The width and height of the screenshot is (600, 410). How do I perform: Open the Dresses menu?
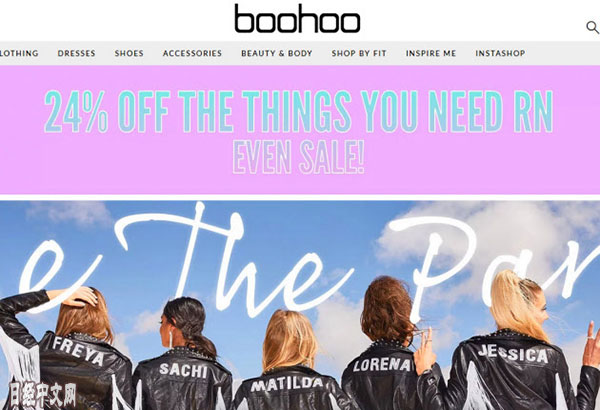[x=77, y=53]
